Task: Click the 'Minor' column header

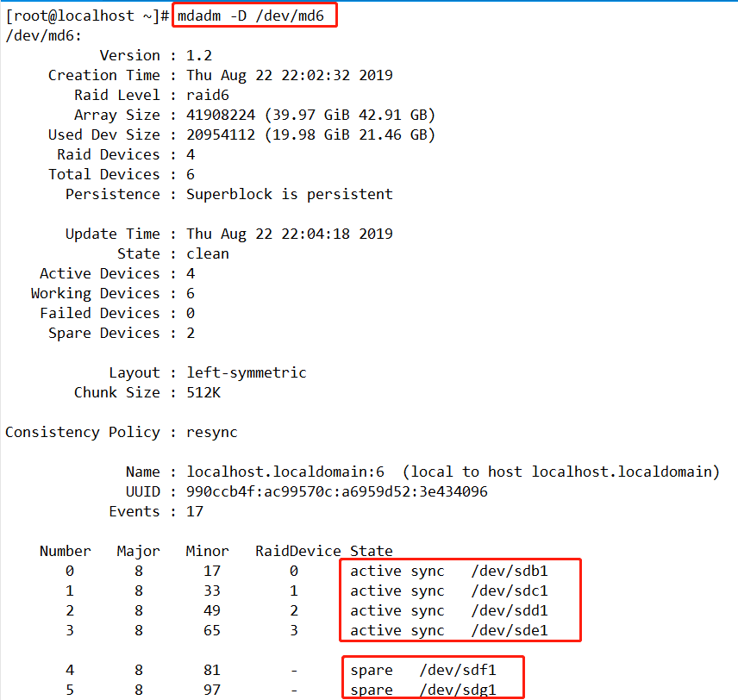Action: coord(208,551)
